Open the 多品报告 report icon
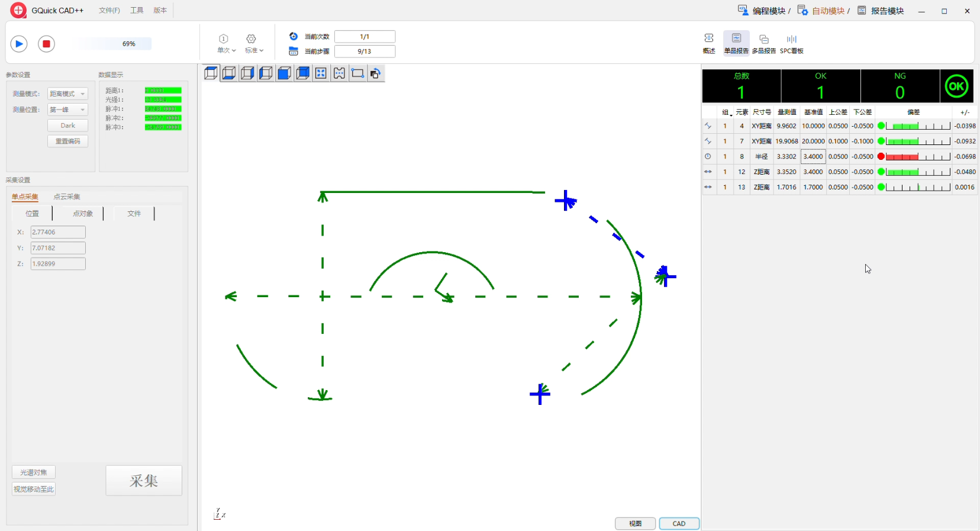The width and height of the screenshot is (980, 531). pos(763,44)
